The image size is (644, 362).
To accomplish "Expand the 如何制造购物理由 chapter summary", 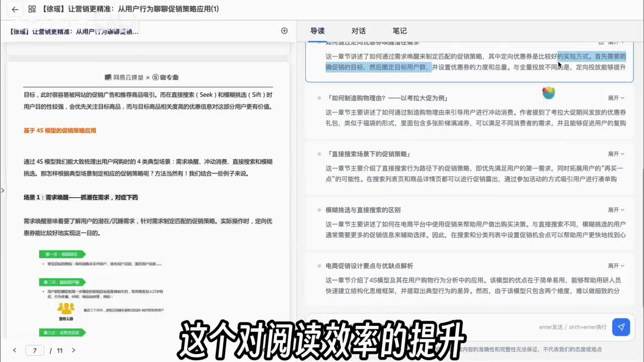I will point(616,98).
